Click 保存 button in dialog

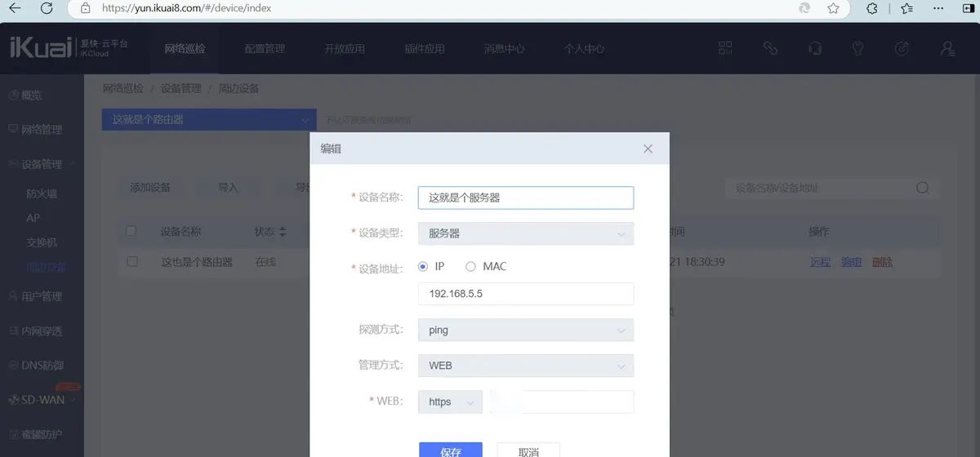click(x=451, y=451)
